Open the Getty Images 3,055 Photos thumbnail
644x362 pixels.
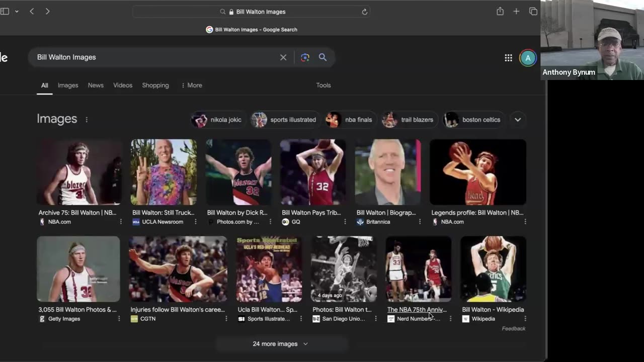[x=78, y=269]
